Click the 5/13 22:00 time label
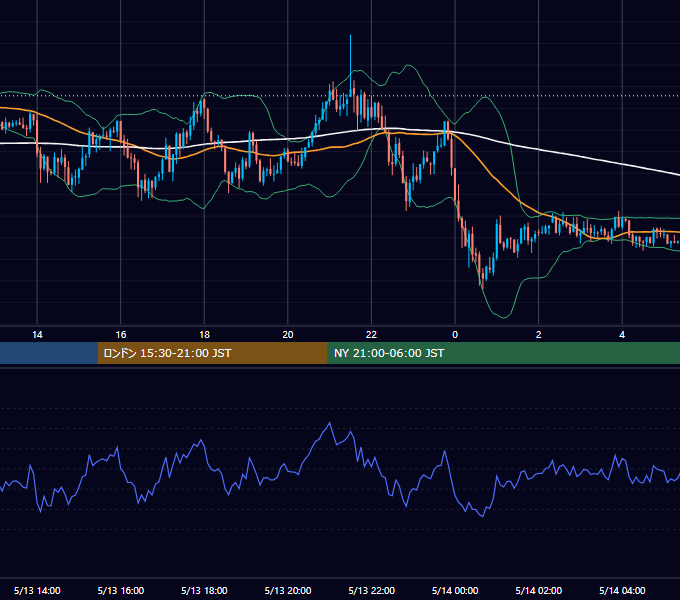 372,590
